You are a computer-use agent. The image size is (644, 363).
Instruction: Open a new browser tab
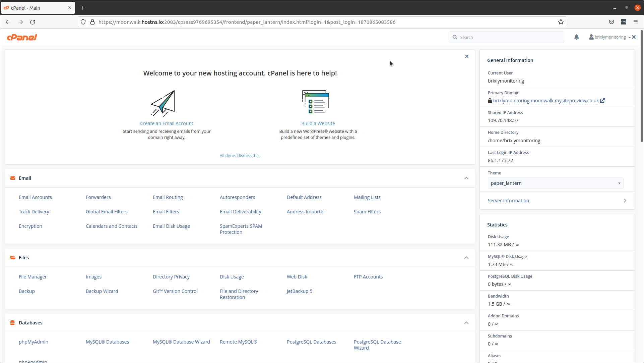pyautogui.click(x=82, y=8)
